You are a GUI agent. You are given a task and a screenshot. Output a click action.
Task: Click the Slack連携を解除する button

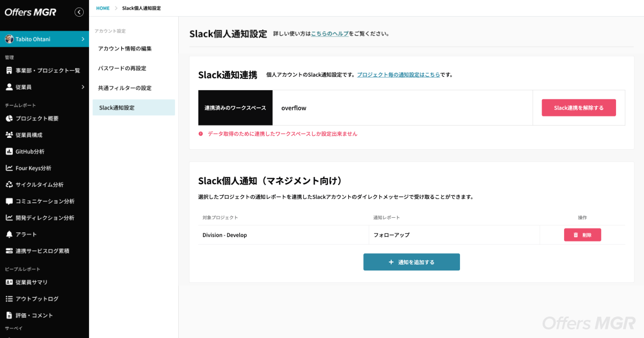click(579, 107)
